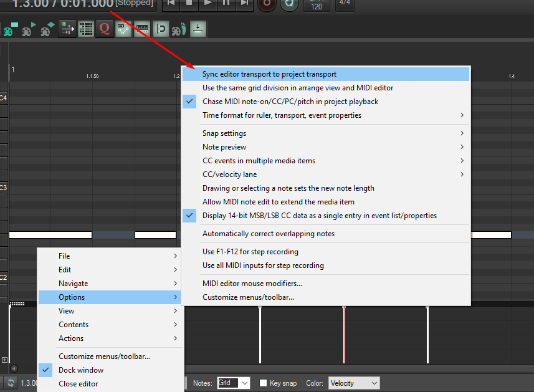Toggle Automatically correct overlapping notes

326,234
